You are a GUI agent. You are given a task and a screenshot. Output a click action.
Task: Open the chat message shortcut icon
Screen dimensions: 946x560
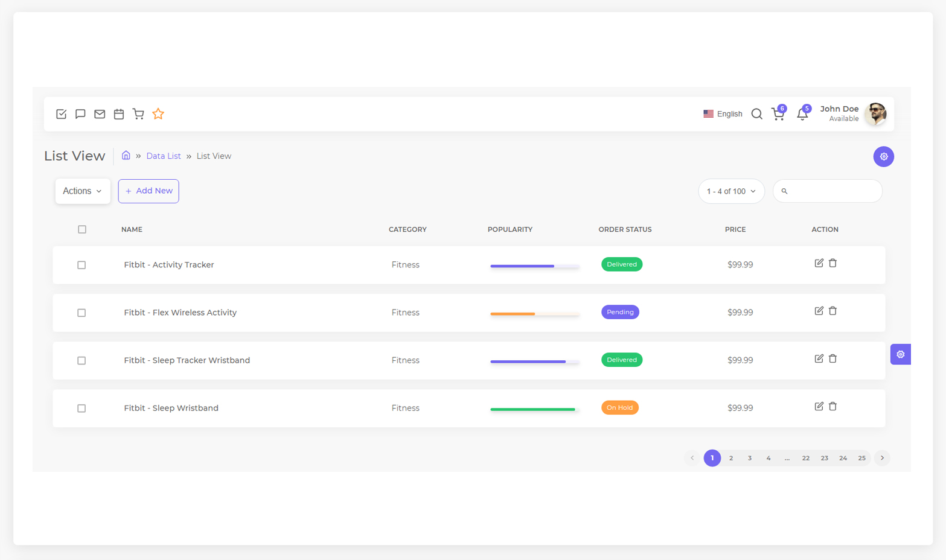pyautogui.click(x=80, y=114)
